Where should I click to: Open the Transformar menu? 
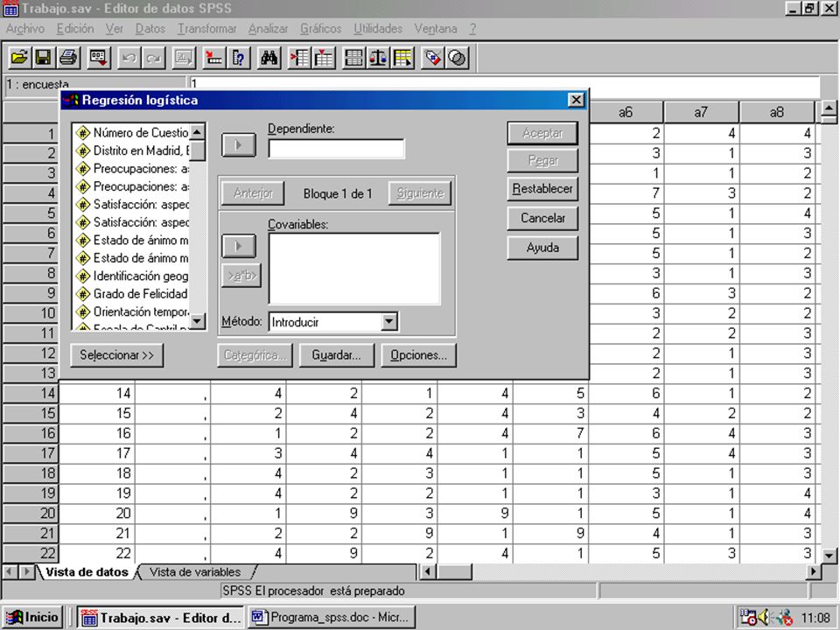tap(206, 29)
